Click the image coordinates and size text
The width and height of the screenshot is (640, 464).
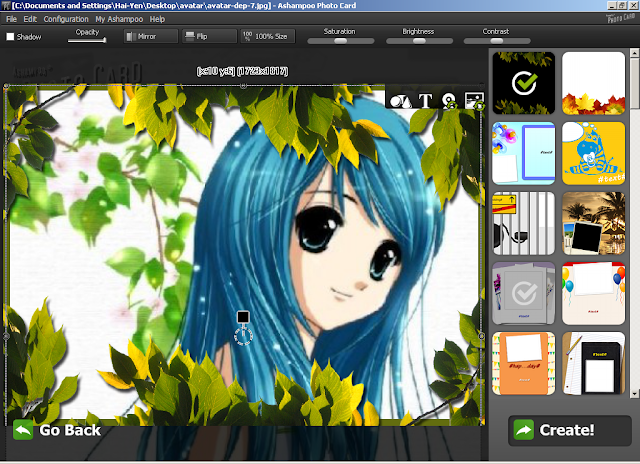click(242, 71)
